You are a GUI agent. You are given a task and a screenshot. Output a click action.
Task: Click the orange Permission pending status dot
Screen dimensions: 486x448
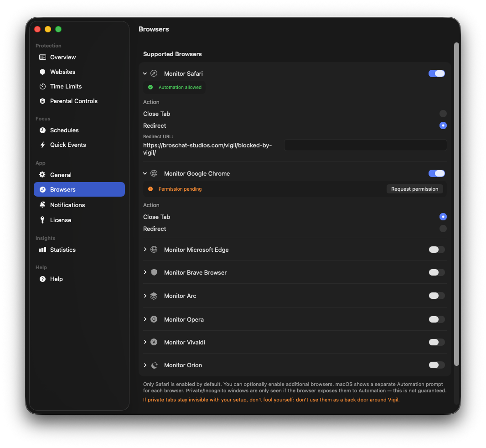(150, 188)
